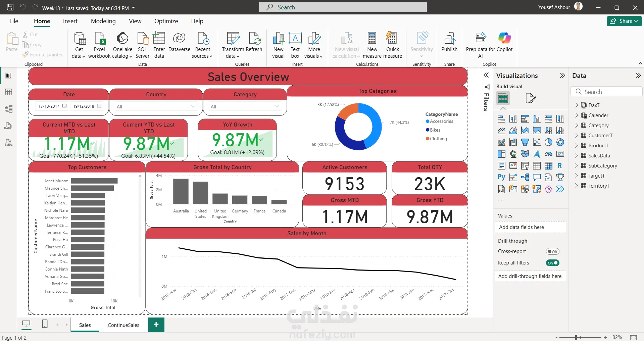Open the Country slicer dropdown

click(x=193, y=106)
